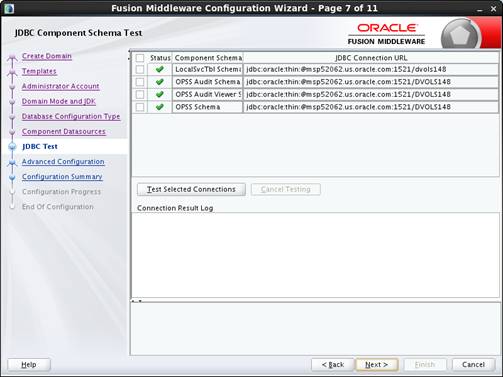Click the Cancel Testing button
Screen dimensions: 503x377
pyautogui.click(x=286, y=189)
